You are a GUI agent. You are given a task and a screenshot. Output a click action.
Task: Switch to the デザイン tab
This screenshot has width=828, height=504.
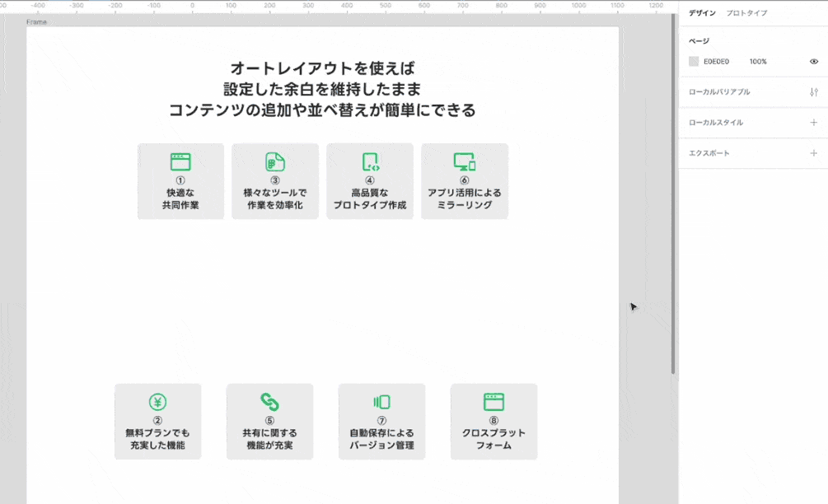click(x=702, y=13)
